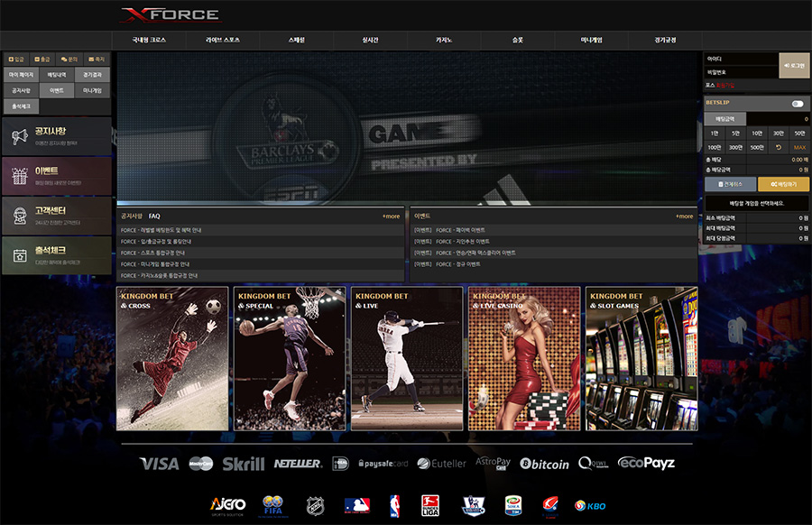The width and height of the screenshot is (812, 525).
Task: Click +more in the 이벤트 panel
Action: 684,216
